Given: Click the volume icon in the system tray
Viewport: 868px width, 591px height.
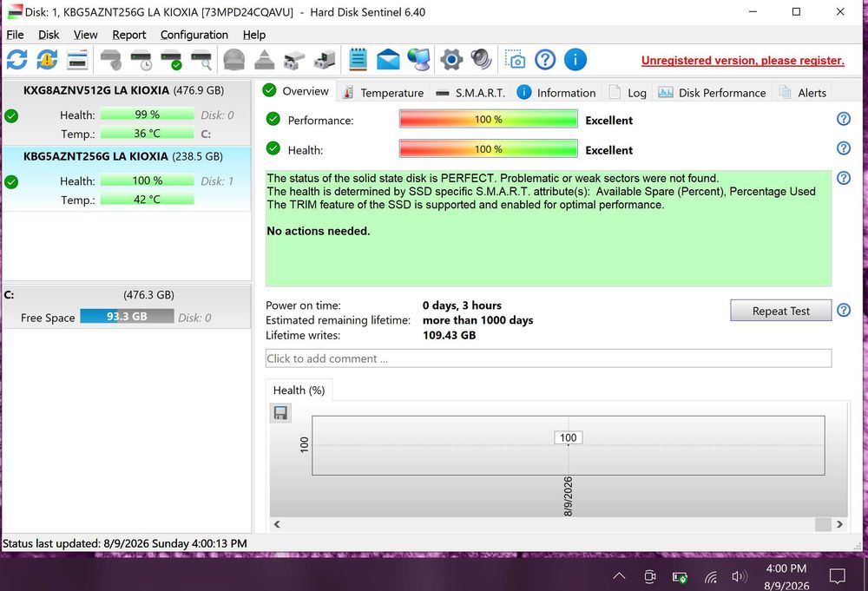Looking at the screenshot, I should pos(739,576).
